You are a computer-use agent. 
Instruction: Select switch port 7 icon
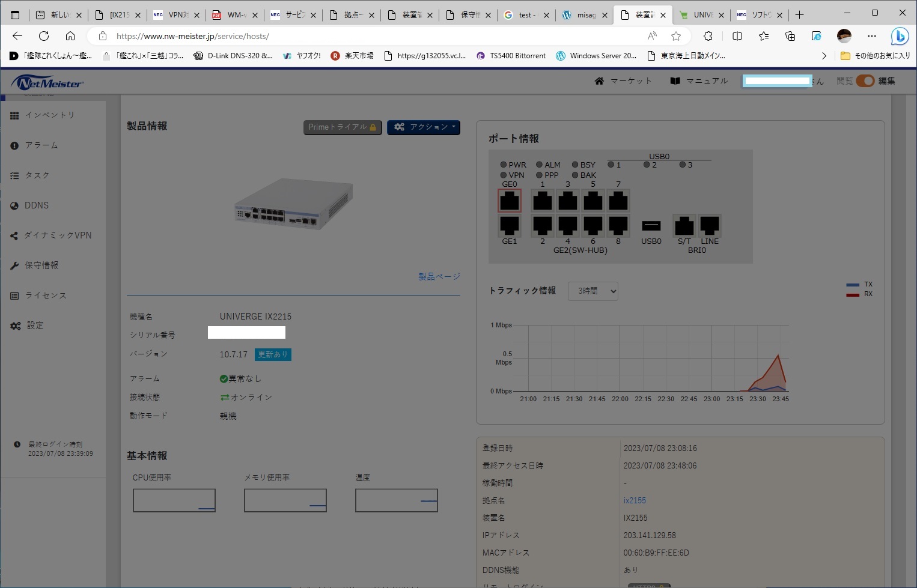pos(618,201)
